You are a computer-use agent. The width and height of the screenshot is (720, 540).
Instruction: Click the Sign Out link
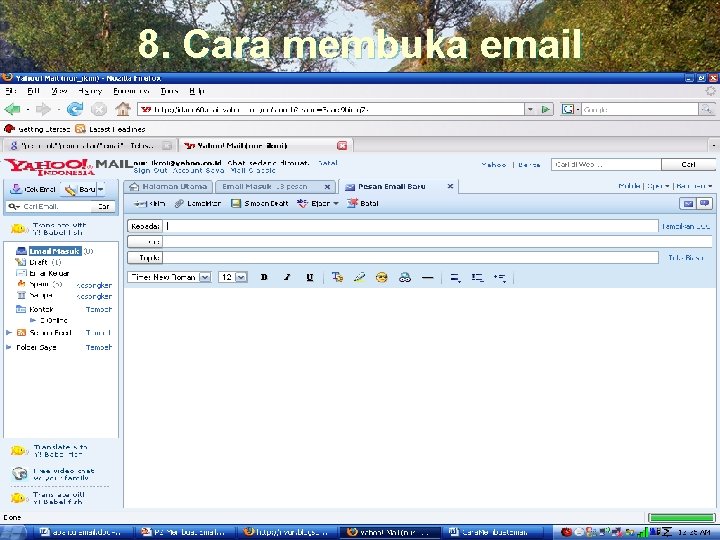pyautogui.click(x=150, y=170)
